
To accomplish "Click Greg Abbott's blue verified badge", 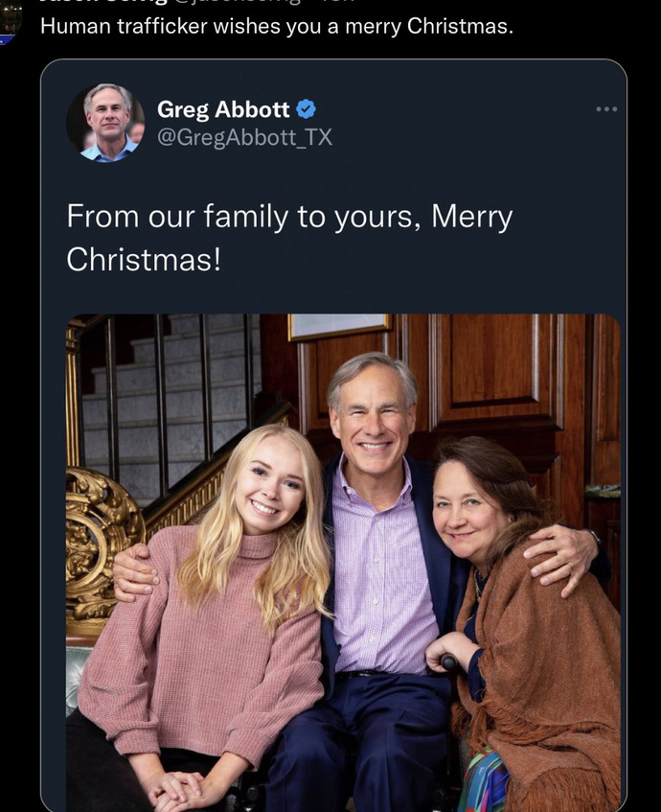I will pyautogui.click(x=306, y=108).
